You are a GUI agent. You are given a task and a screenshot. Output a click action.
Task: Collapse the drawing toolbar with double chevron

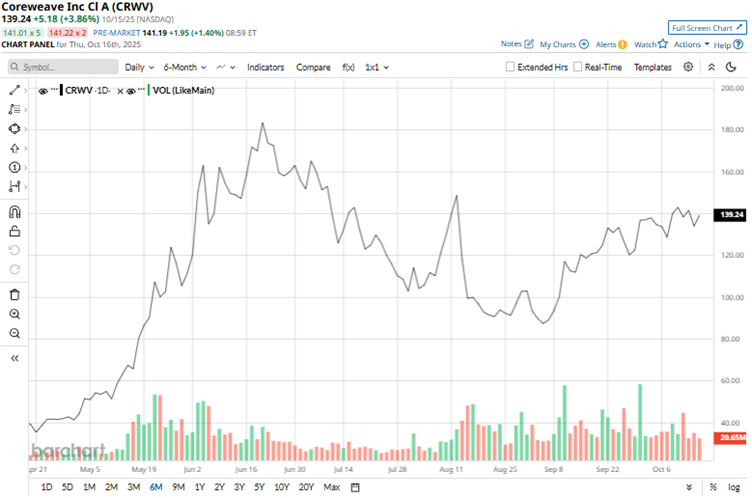[15, 358]
